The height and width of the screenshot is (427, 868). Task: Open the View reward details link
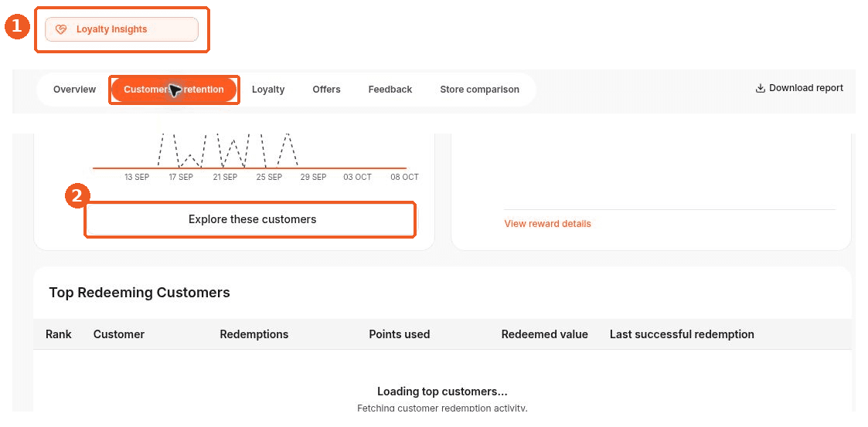point(547,224)
